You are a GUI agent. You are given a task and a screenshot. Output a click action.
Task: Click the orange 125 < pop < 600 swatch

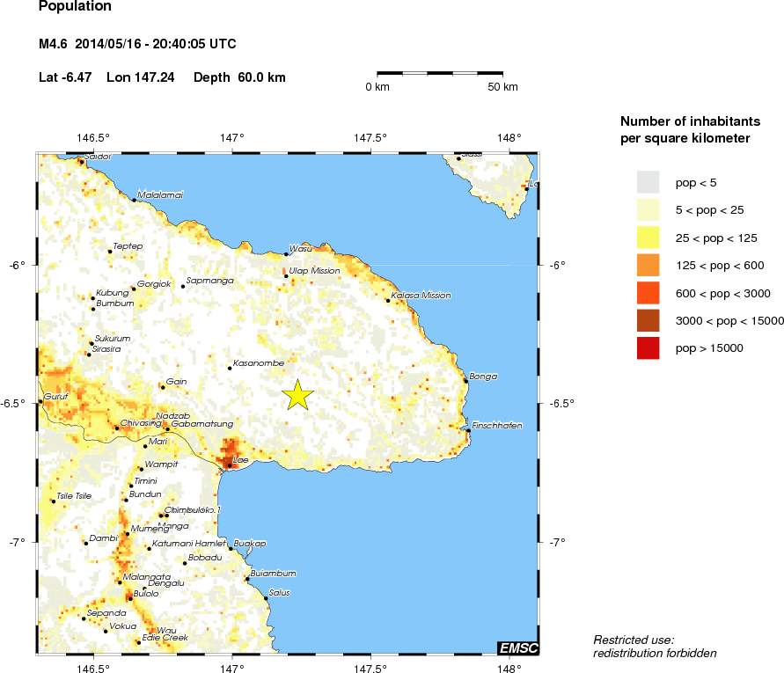click(648, 266)
